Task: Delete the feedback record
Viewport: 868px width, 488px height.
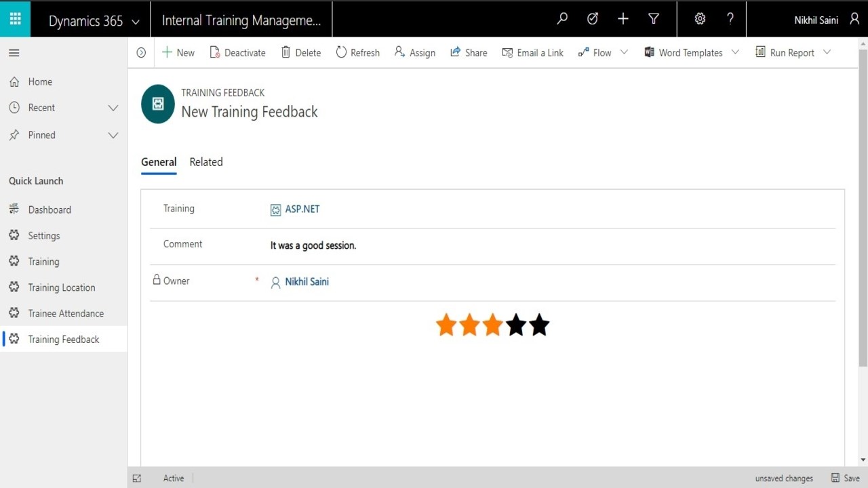Action: tap(300, 52)
